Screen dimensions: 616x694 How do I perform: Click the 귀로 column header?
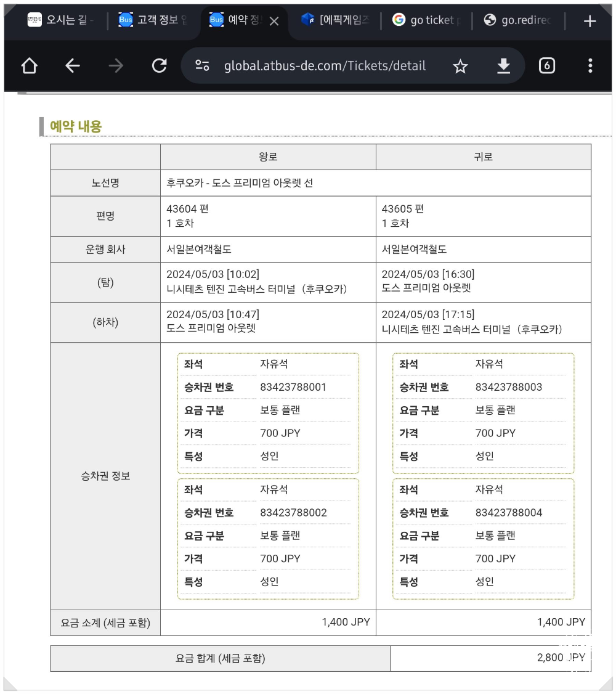click(x=484, y=157)
